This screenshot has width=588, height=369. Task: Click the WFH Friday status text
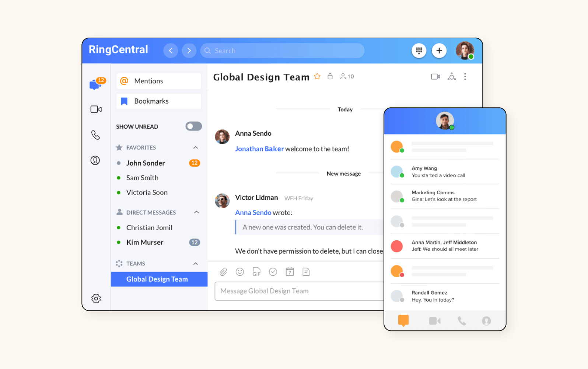point(299,198)
